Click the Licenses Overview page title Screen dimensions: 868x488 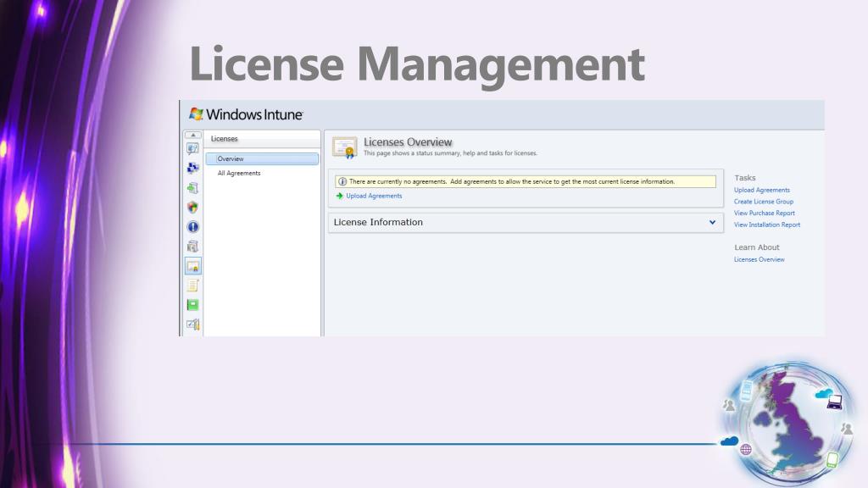pyautogui.click(x=408, y=142)
